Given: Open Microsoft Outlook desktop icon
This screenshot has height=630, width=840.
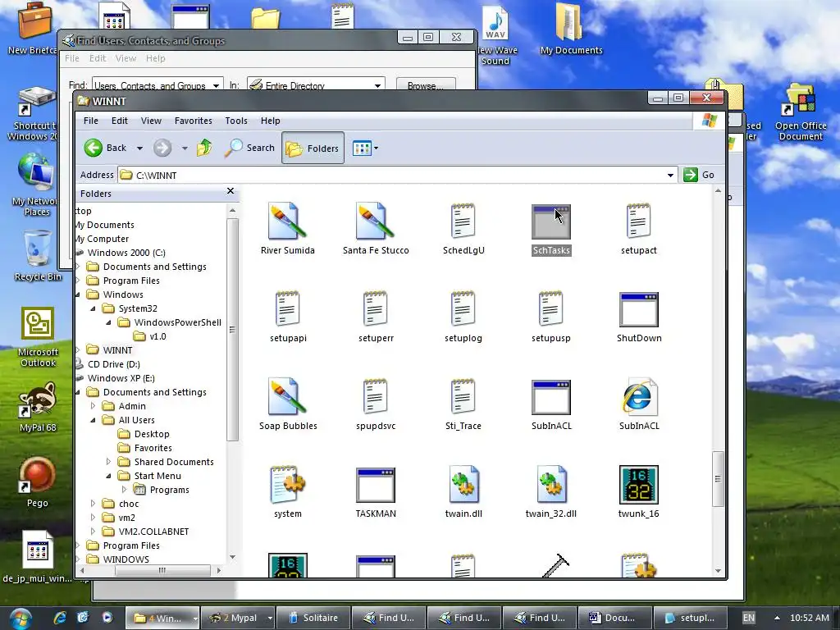Looking at the screenshot, I should point(38,337).
